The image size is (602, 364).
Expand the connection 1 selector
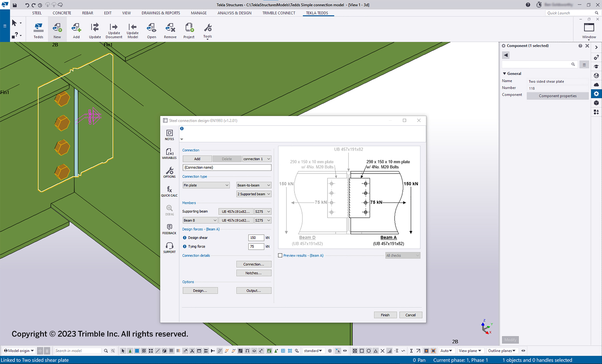pyautogui.click(x=256, y=159)
